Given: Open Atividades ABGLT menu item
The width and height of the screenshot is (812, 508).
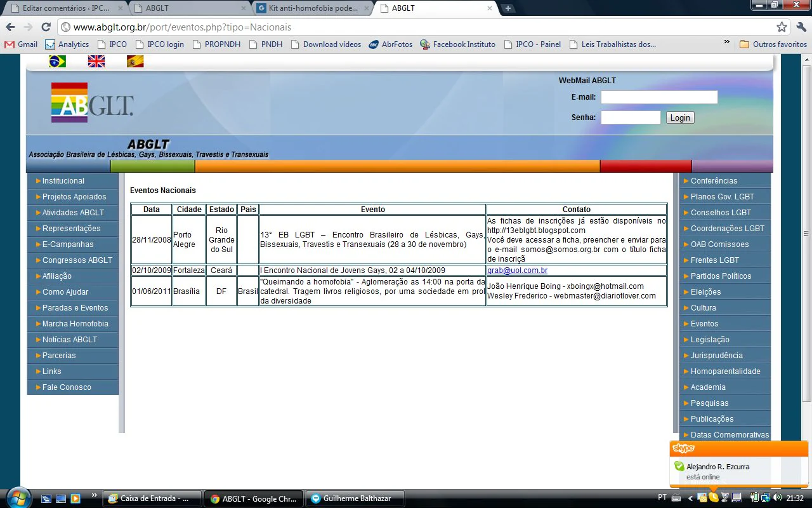Looking at the screenshot, I should point(72,213).
